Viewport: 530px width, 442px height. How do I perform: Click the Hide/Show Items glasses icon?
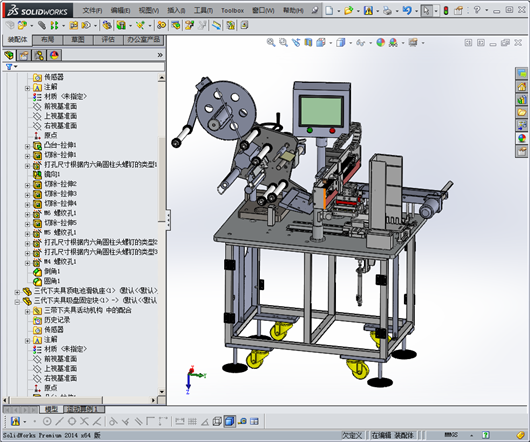tap(361, 43)
